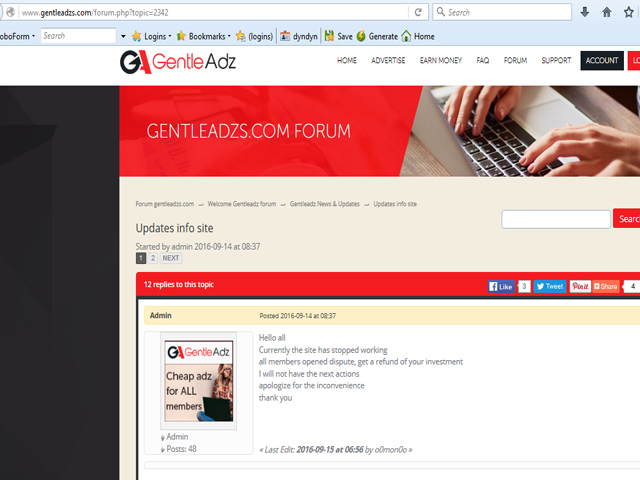Viewport: 640px width, 480px height.
Task: Open the FAQ nav item
Action: (483, 60)
